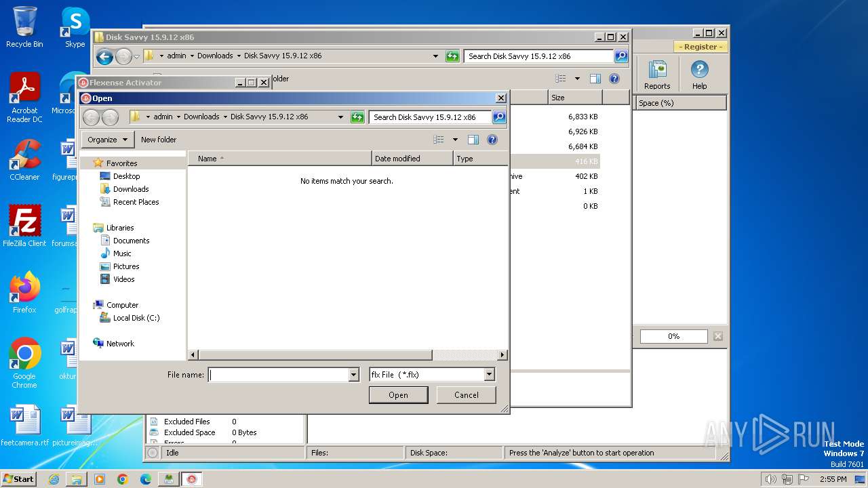Screen dimensions: 868x488
Task: Open the Help tool in Disk Savvy
Action: click(699, 75)
